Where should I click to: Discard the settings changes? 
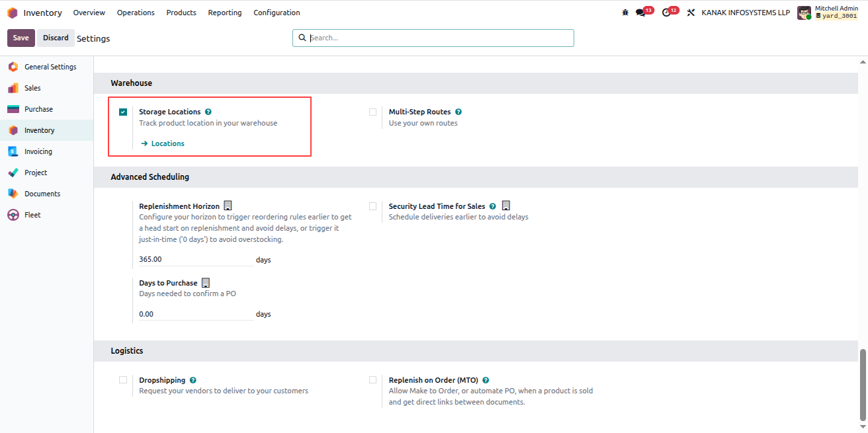[x=56, y=38]
